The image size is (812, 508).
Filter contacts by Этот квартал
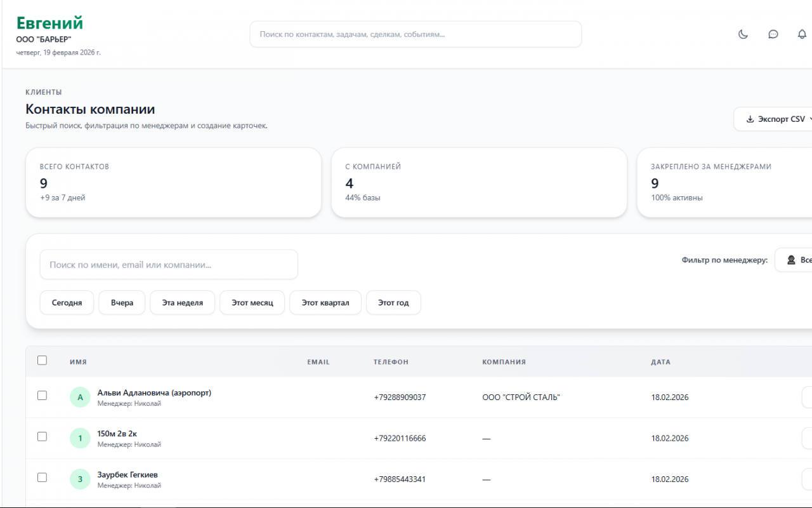coord(325,303)
